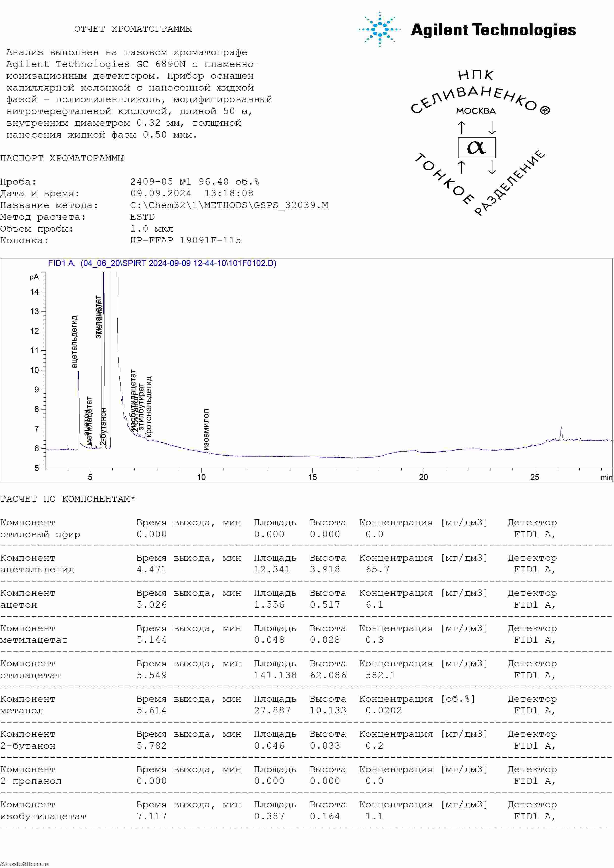The width and height of the screenshot is (614, 868).
Task: Select date and time '09.09.2024 13:18:08'
Action: pyautogui.click(x=192, y=193)
